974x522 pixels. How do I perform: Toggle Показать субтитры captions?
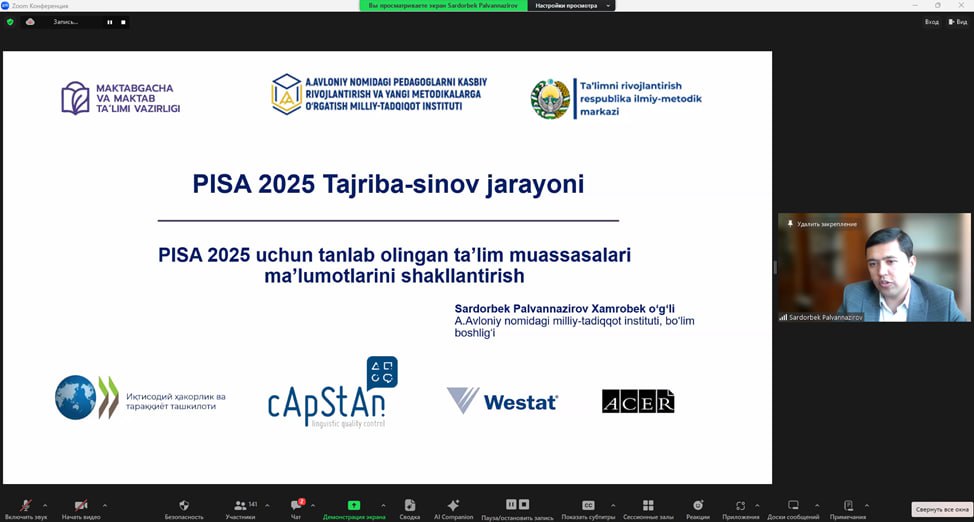coord(588,507)
